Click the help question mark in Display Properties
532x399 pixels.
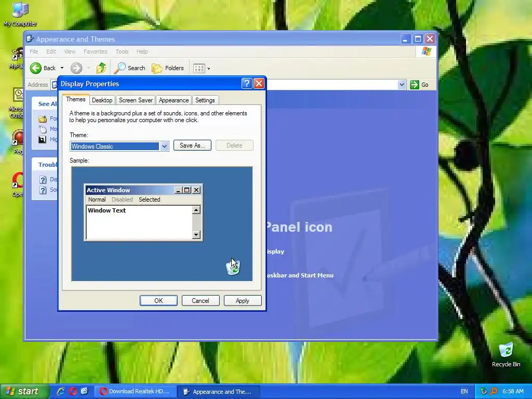click(247, 84)
